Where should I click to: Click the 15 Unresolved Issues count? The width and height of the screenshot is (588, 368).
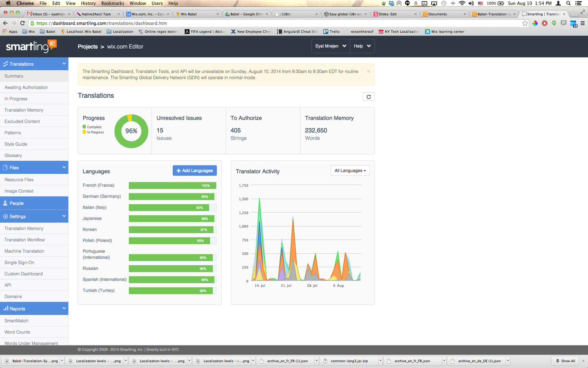click(x=160, y=130)
